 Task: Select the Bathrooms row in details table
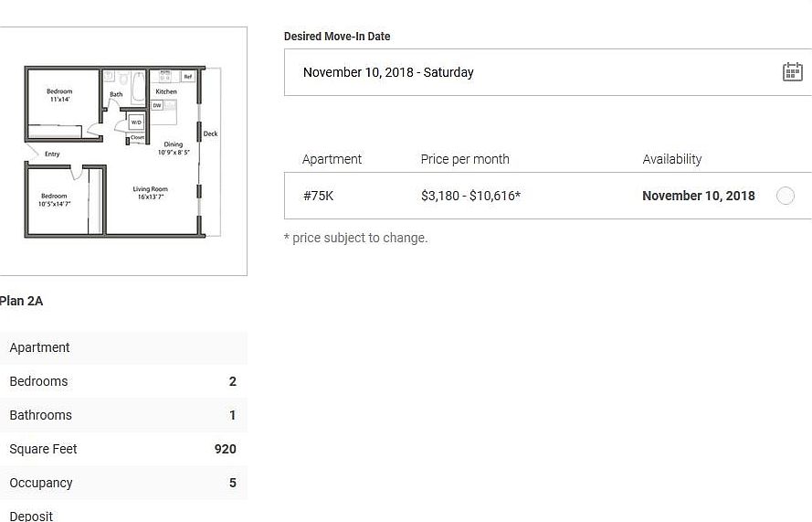[121, 415]
